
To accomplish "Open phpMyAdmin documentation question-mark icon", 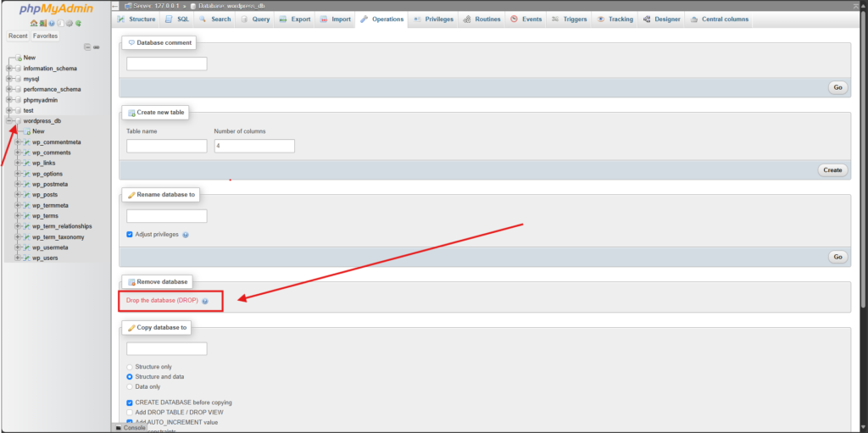I will click(52, 23).
